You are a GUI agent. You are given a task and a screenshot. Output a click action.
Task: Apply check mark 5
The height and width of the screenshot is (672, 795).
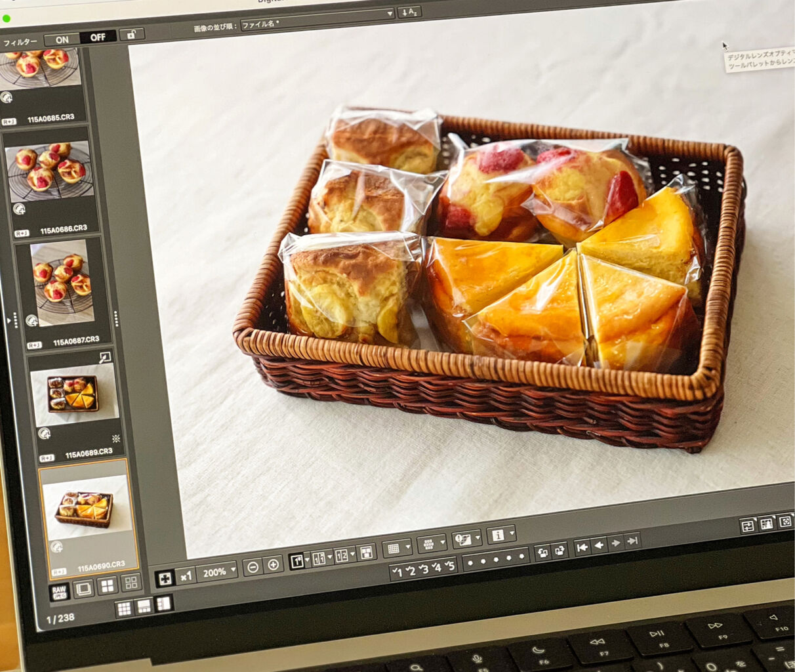449,566
